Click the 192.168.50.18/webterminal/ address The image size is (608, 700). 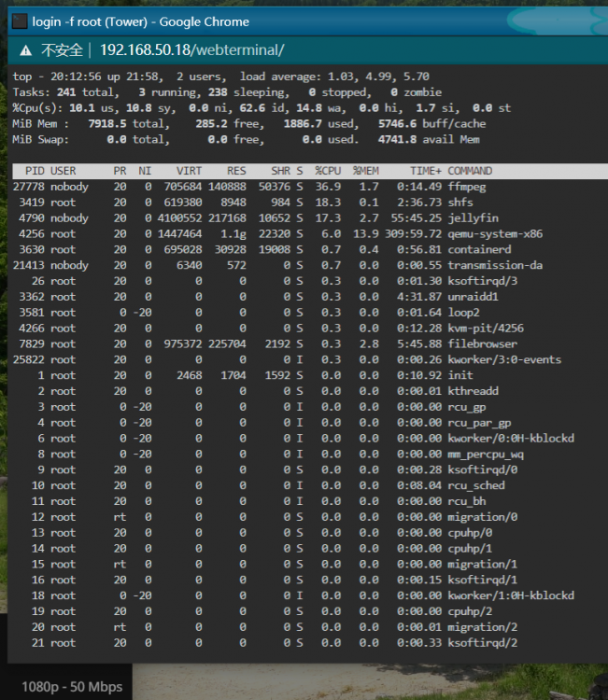(x=192, y=50)
